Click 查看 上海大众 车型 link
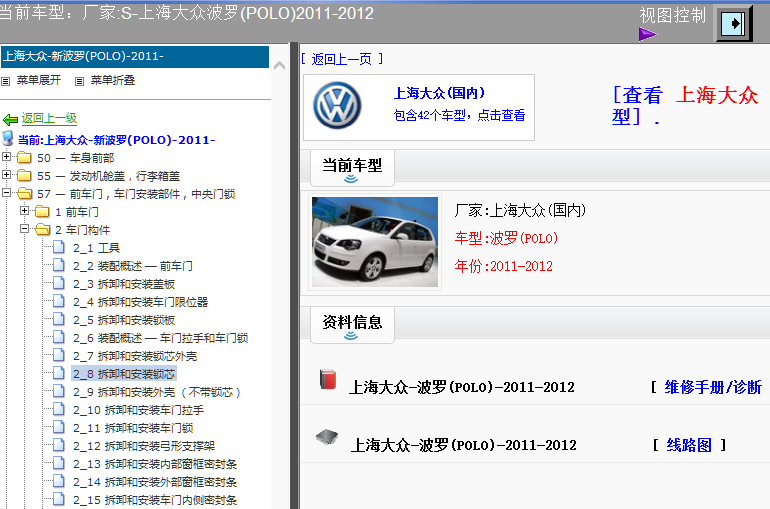 tap(686, 106)
